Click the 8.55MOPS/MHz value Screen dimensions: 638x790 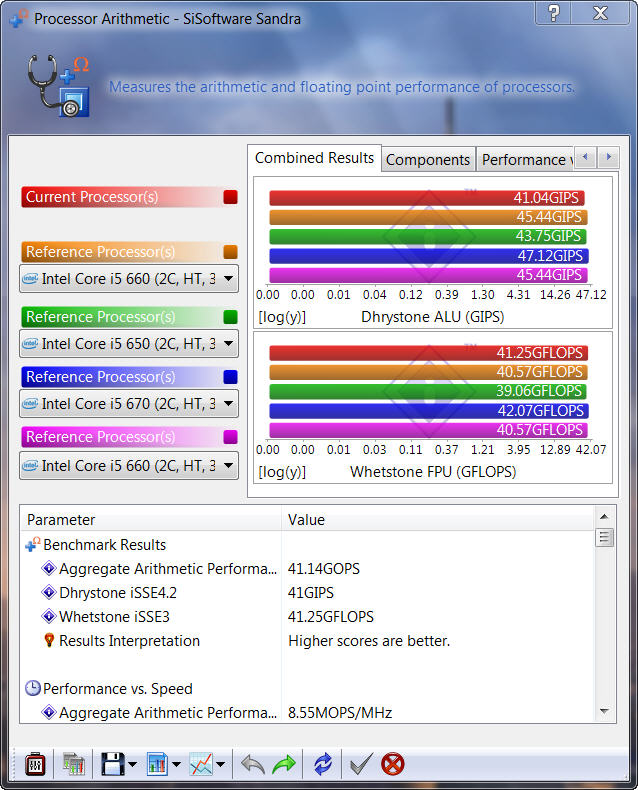coord(340,713)
